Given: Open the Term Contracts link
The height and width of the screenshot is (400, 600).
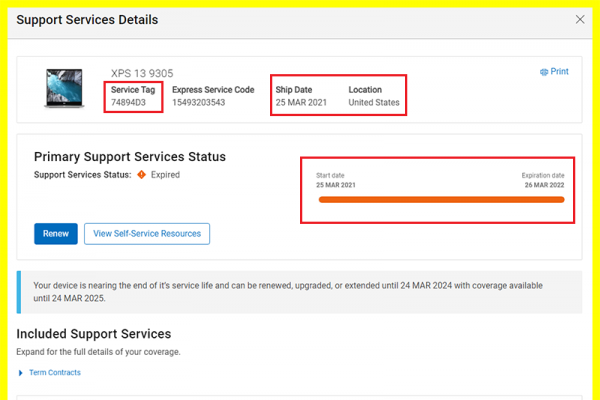Looking at the screenshot, I should coord(55,373).
